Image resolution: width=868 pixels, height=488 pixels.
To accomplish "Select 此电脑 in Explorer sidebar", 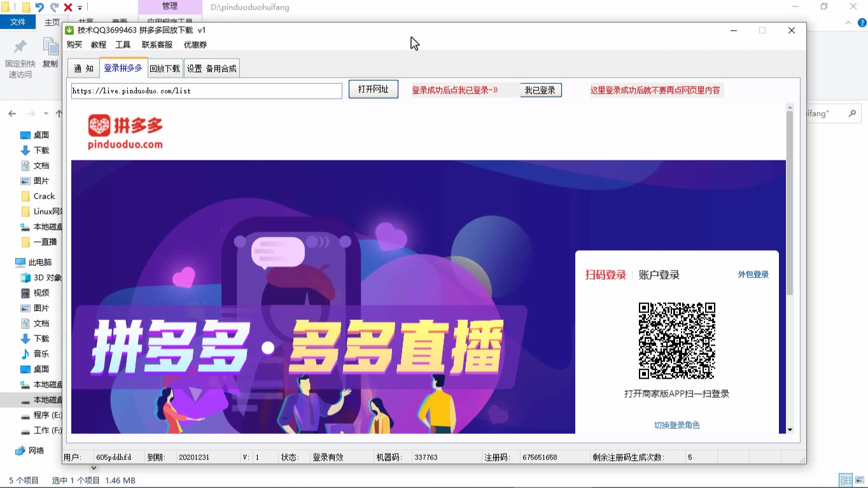I will pos(33,262).
